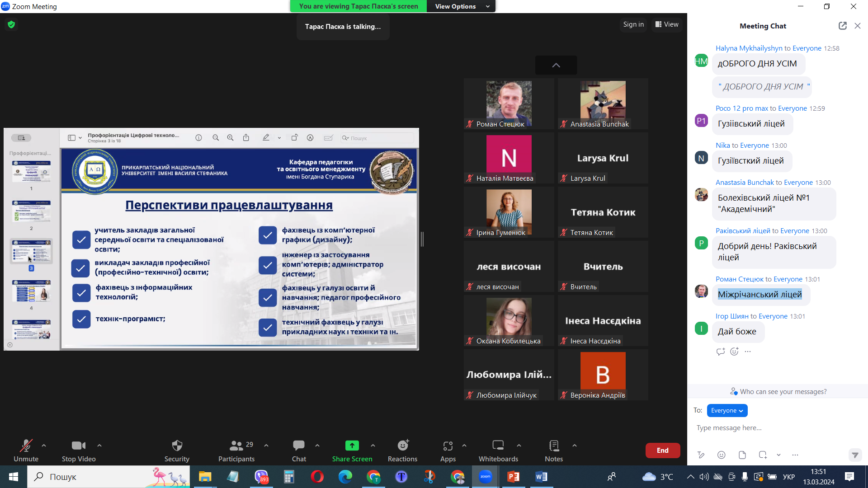This screenshot has height=488, width=868.
Task: Open the View Options dropdown
Action: [461, 6]
